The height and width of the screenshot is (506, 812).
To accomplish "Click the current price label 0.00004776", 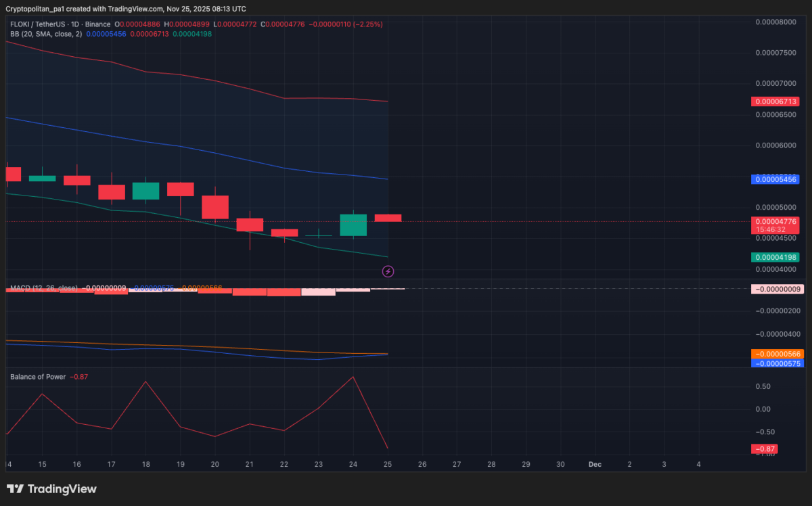I will [x=775, y=221].
